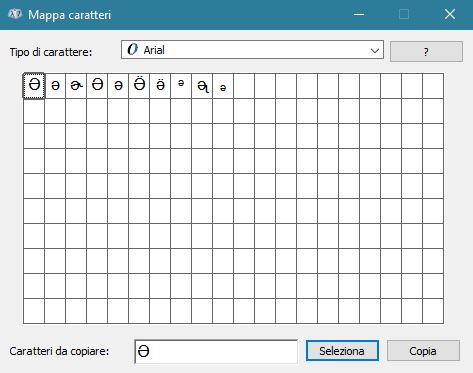This screenshot has height=373, width=473.
Task: Select the capital schwa in fourth cell
Action: coord(97,86)
